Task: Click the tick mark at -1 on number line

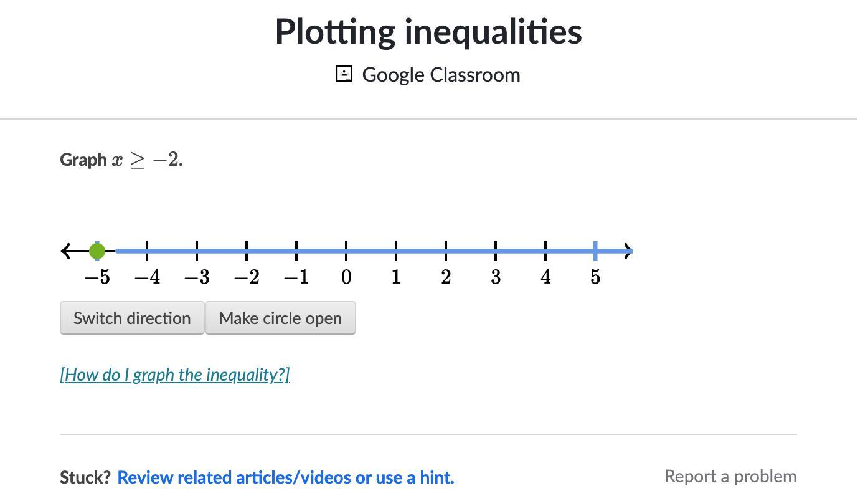Action: click(296, 251)
